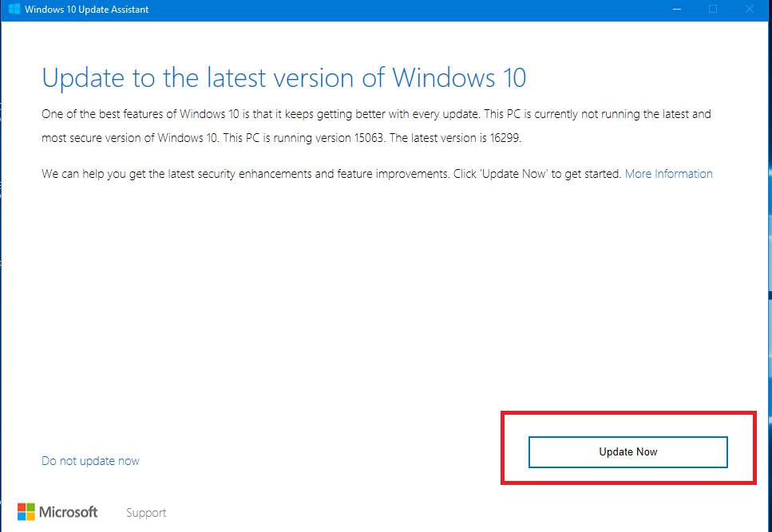Click the latest version is 16299 text
Image resolution: width=772 pixels, height=532 pixels.
[455, 138]
